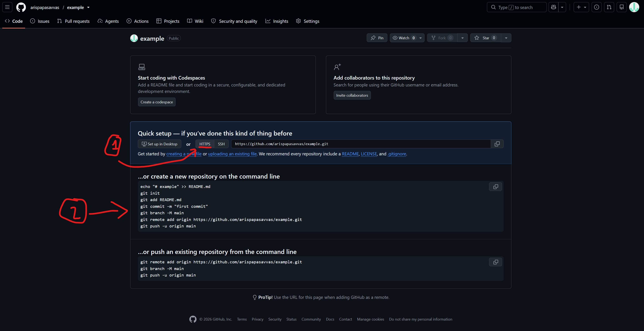Watch the example repository
This screenshot has width=644, height=331.
point(404,38)
